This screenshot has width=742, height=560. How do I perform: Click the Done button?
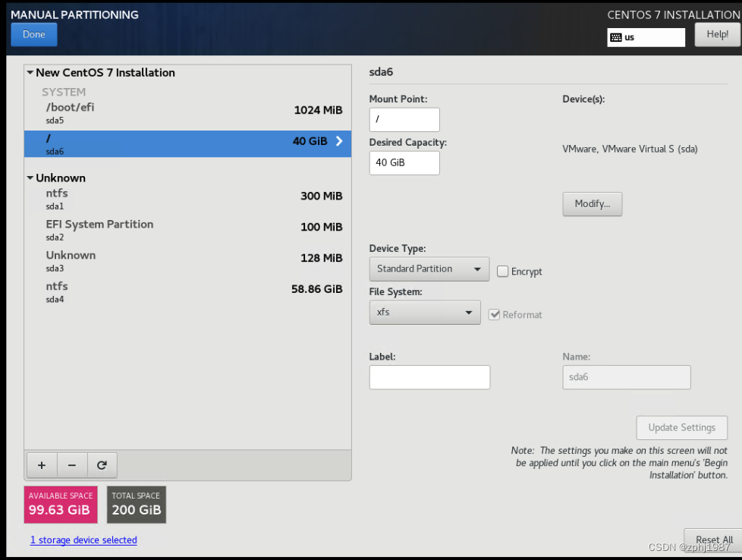pyautogui.click(x=34, y=35)
